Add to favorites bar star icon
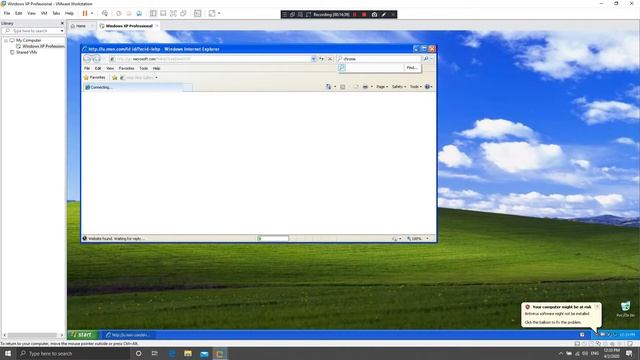This screenshot has width=640, height=360. pos(115,77)
